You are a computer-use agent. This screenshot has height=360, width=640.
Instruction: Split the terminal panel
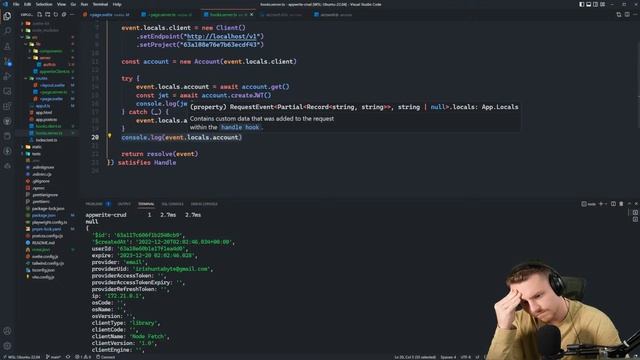613,204
